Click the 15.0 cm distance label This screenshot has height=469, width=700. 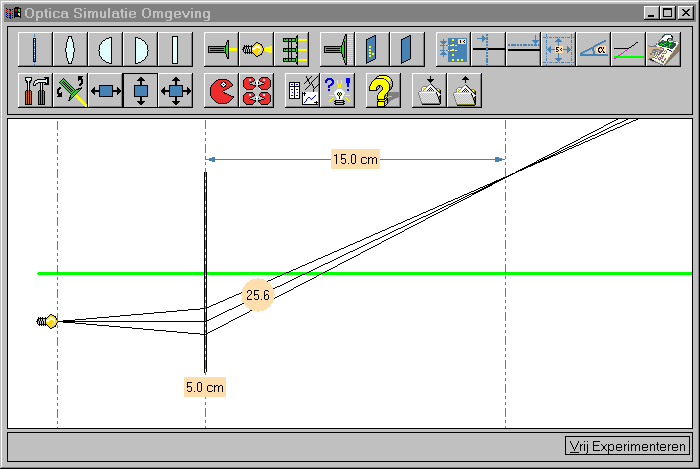point(355,159)
